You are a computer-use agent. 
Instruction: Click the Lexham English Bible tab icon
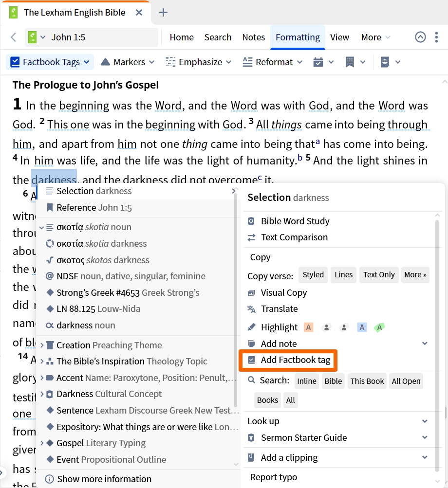(x=14, y=13)
